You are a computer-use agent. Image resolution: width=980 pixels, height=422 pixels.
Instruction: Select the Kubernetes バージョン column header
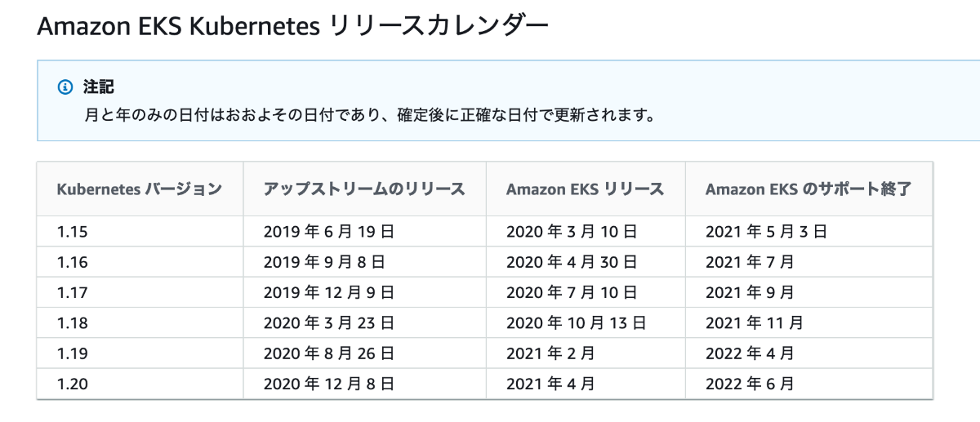click(140, 189)
